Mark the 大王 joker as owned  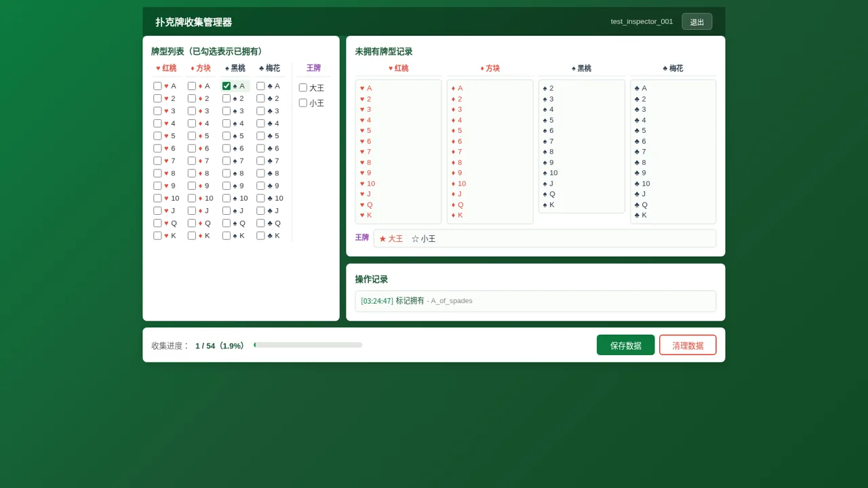tap(303, 87)
